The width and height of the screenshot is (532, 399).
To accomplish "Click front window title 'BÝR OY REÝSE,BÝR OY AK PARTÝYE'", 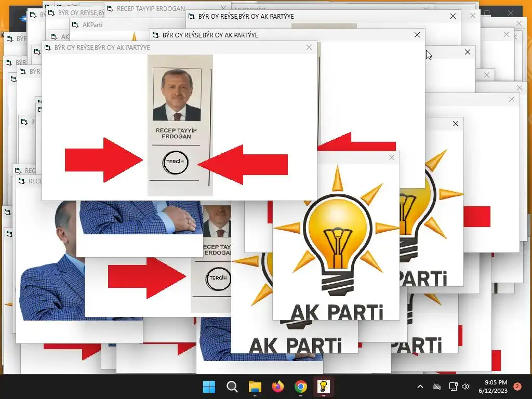I will 102,47.
